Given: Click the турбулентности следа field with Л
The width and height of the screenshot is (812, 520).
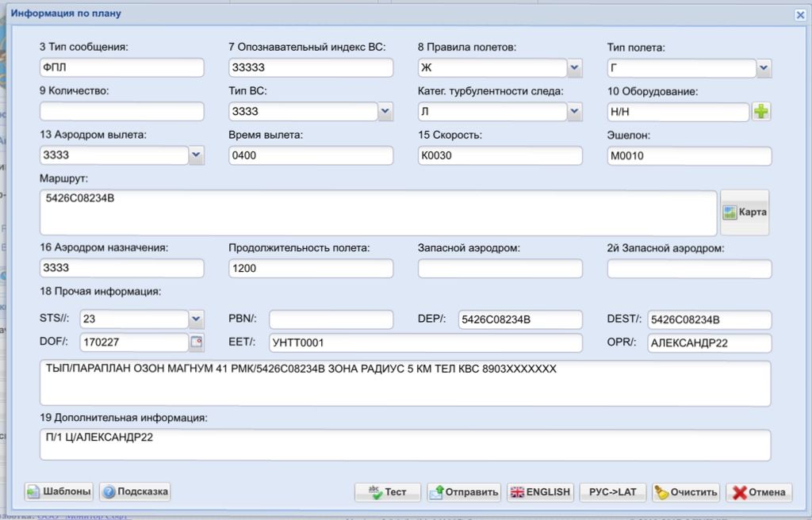Looking at the screenshot, I should [x=492, y=111].
